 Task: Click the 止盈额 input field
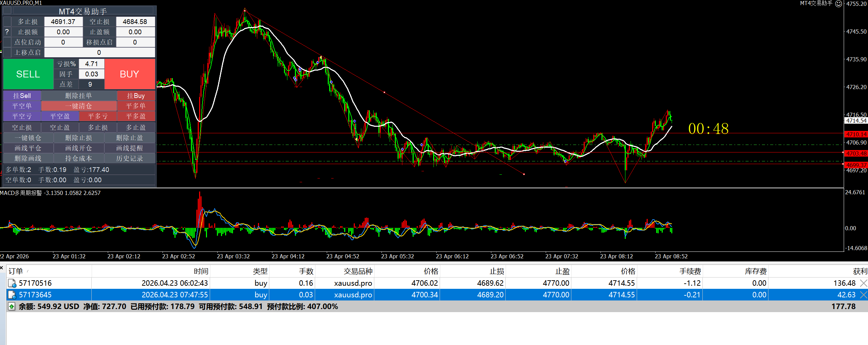(x=135, y=32)
